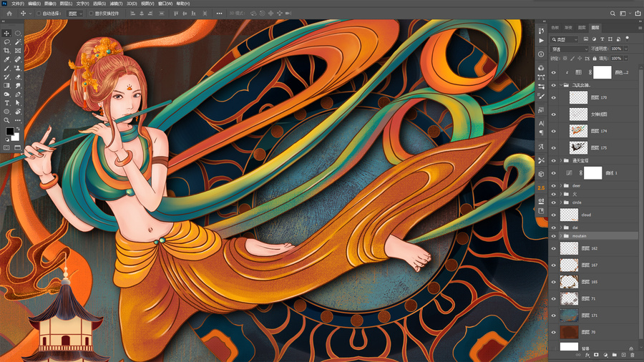Click the options bar three-dots more button

(x=220, y=14)
